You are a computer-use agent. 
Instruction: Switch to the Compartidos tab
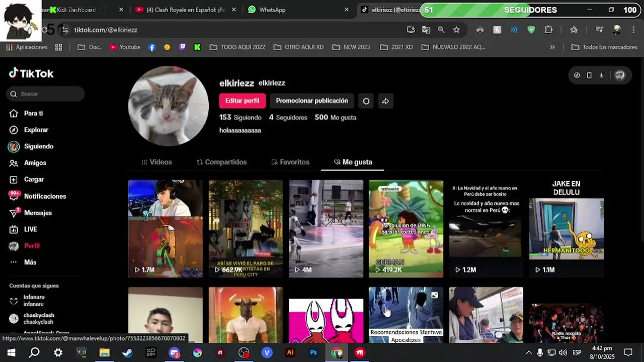(x=221, y=162)
